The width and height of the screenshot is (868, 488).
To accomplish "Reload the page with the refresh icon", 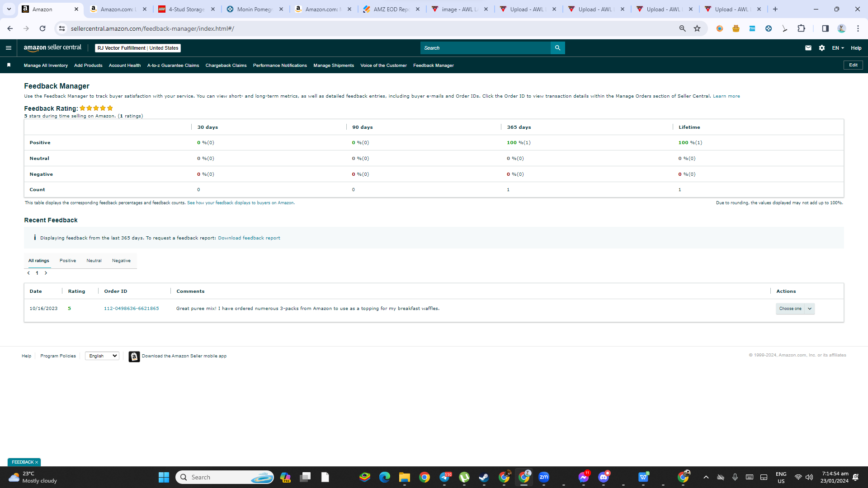I will pyautogui.click(x=42, y=28).
